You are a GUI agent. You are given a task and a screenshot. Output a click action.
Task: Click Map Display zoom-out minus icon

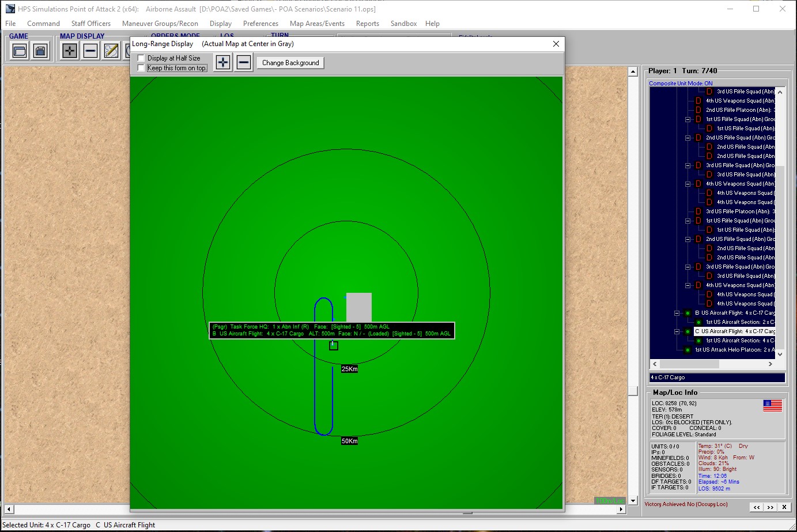[90, 51]
